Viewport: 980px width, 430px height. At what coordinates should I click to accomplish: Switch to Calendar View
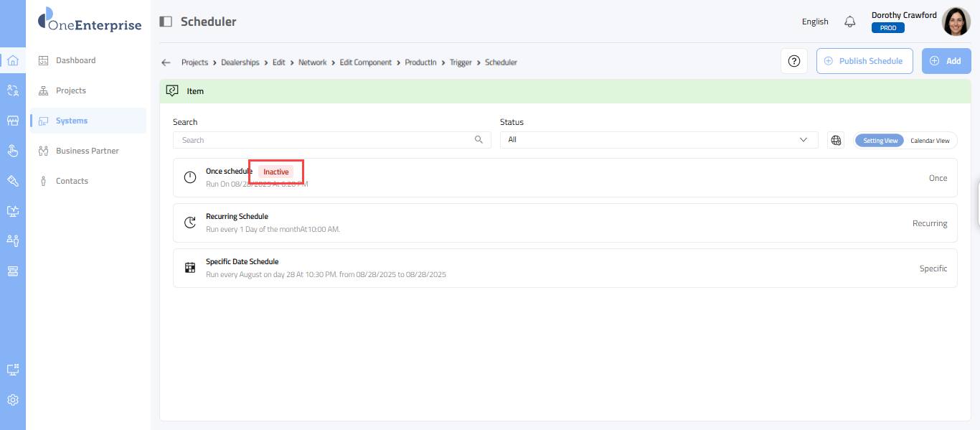tap(930, 141)
